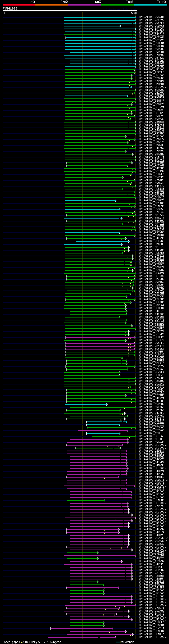The width and height of the screenshot is (169, 644).
Task: Select the UniRef100_Q29ES7 label
Action: [x=152, y=451]
